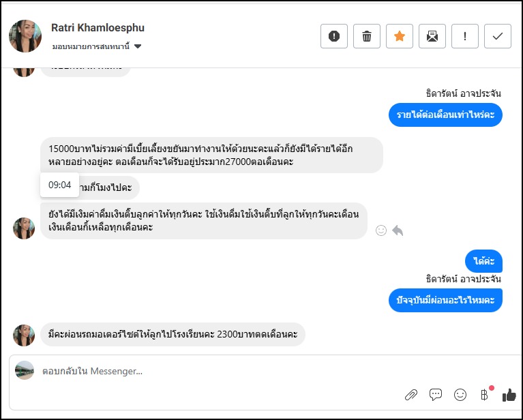
Task: Click the reply in Messenger text field
Action: [x=205, y=372]
